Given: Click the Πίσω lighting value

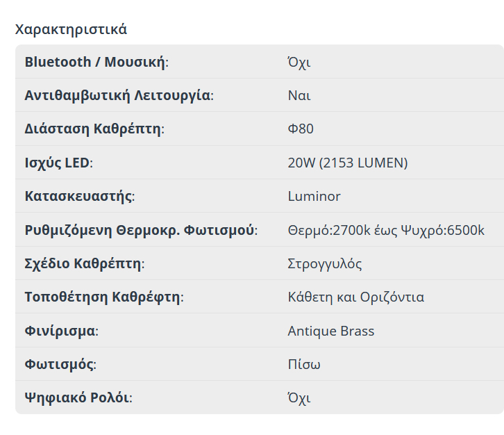Looking at the screenshot, I should (x=304, y=365).
